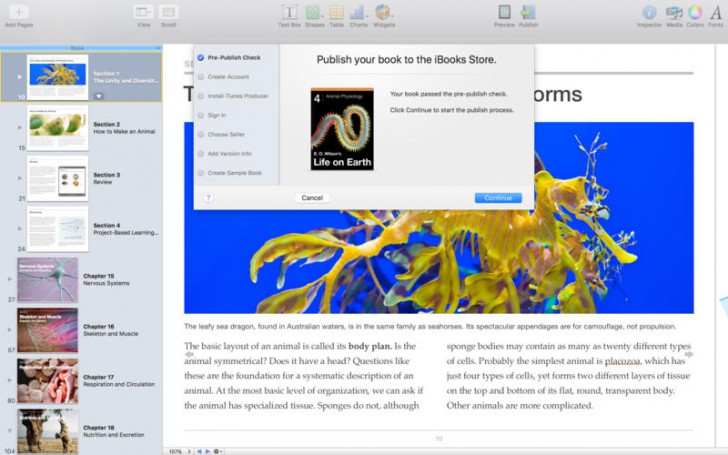Select Chapter 15 Nervous Systems thumbnail

[47, 280]
